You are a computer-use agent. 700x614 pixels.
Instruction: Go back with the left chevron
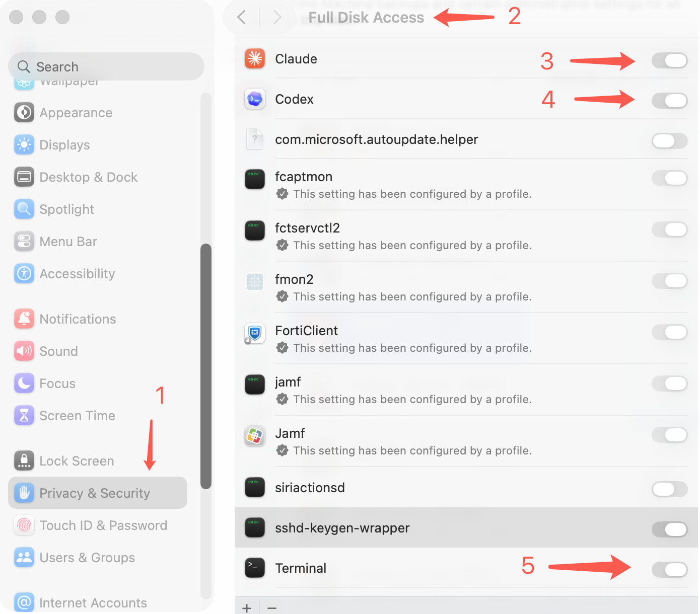(x=242, y=17)
